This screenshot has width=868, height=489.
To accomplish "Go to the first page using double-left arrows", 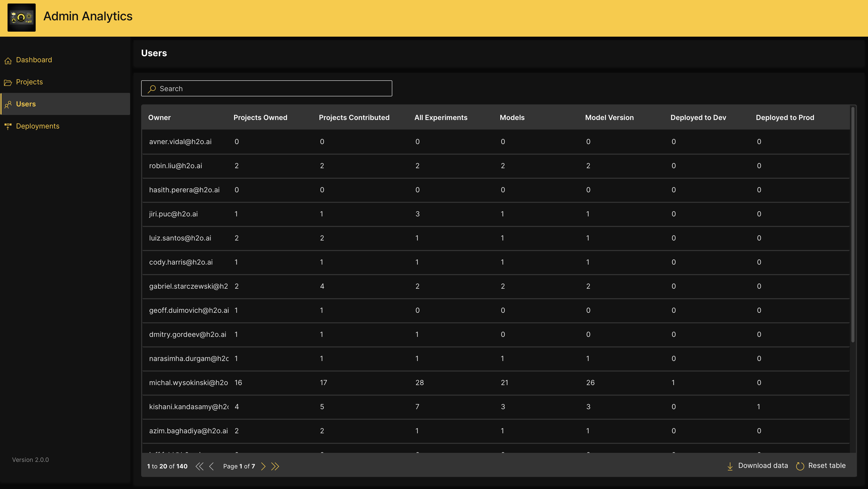I will pos(199,466).
